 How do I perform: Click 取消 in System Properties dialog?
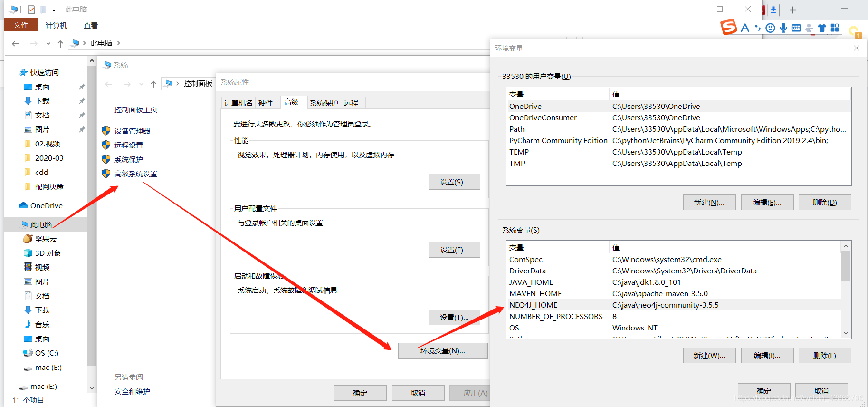pyautogui.click(x=418, y=393)
